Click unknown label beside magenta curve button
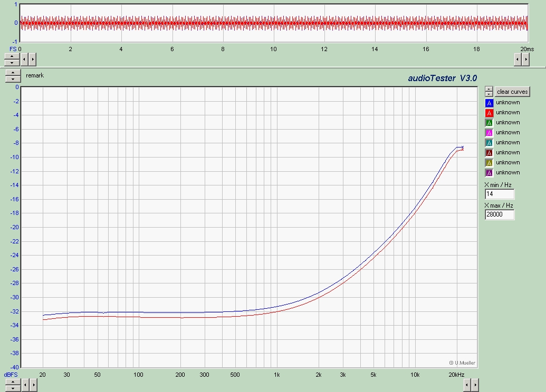This screenshot has height=392, width=546. coord(507,133)
